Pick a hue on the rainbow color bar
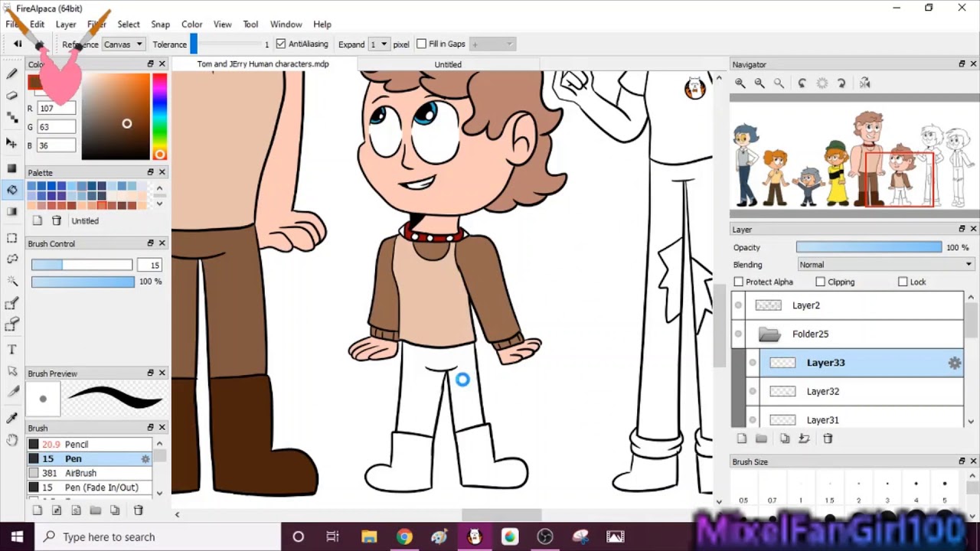Image resolution: width=980 pixels, height=551 pixels. coord(159,116)
